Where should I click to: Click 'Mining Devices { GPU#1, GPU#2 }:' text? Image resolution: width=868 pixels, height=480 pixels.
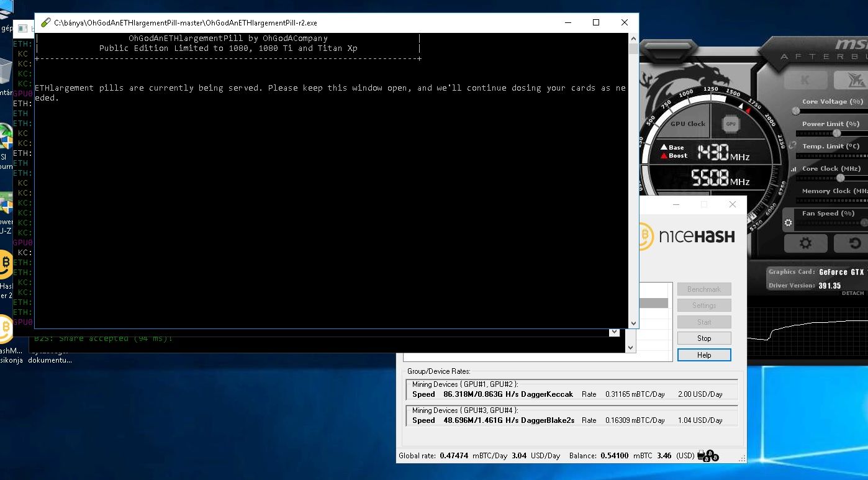(x=465, y=384)
